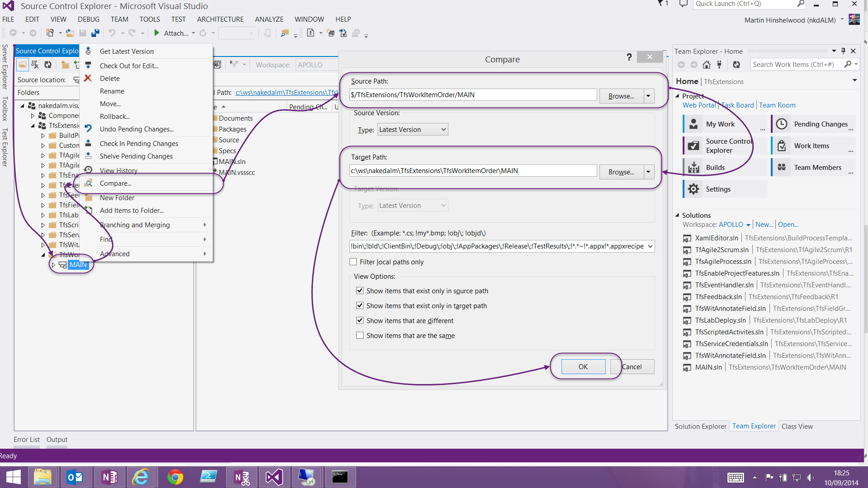The height and width of the screenshot is (488, 868).
Task: Open the Browse split-button dropdown beside Source Path
Action: [x=648, y=96]
